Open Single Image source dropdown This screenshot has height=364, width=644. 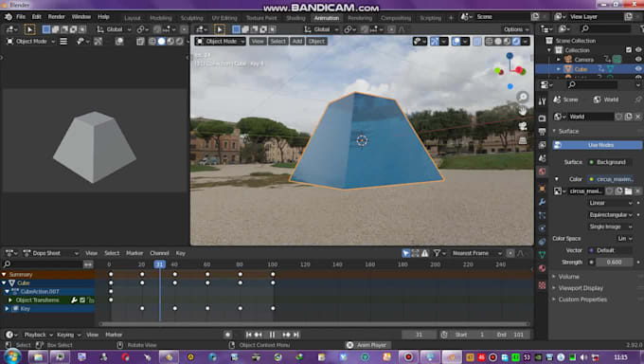tap(610, 227)
